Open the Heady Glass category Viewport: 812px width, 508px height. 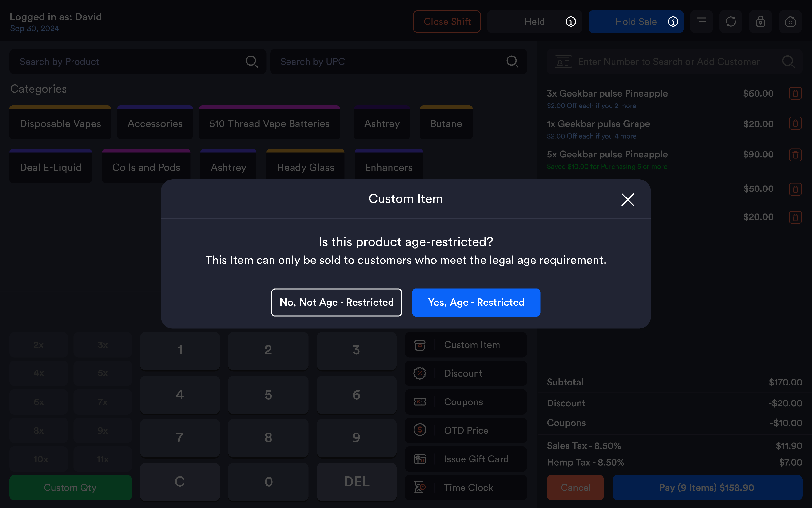tap(305, 166)
